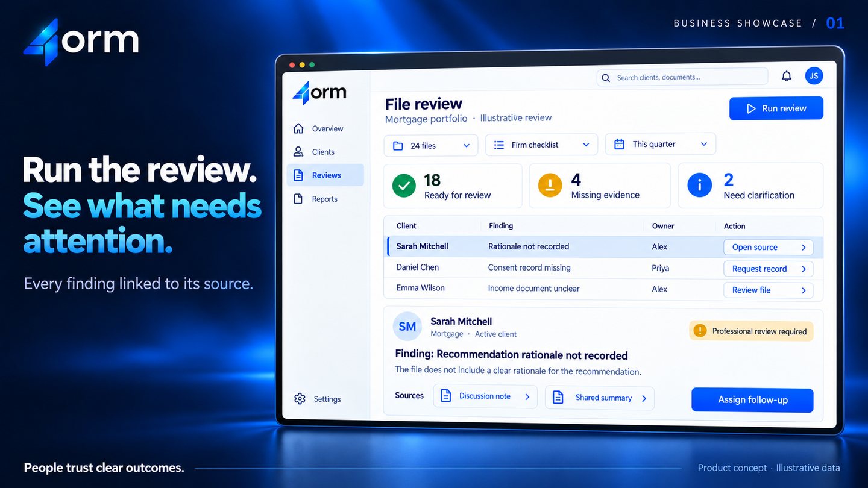Click the Reports document icon
This screenshot has width=868, height=488.
[x=298, y=199]
